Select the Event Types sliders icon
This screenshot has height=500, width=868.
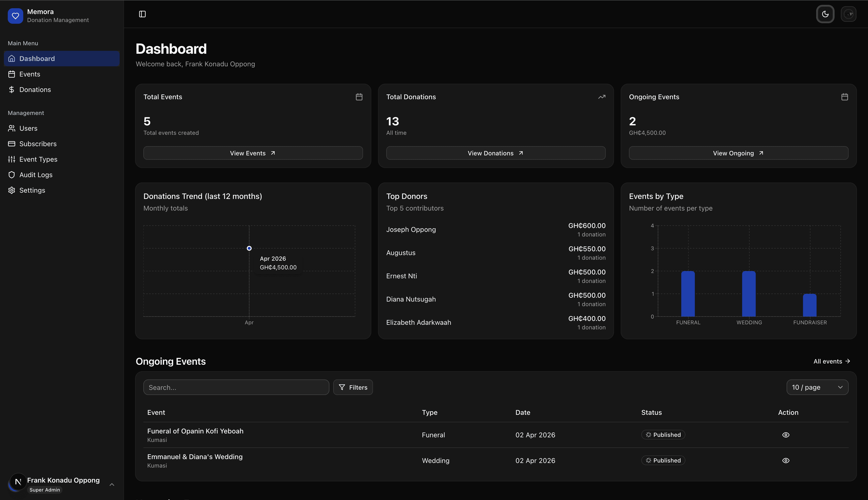12,159
